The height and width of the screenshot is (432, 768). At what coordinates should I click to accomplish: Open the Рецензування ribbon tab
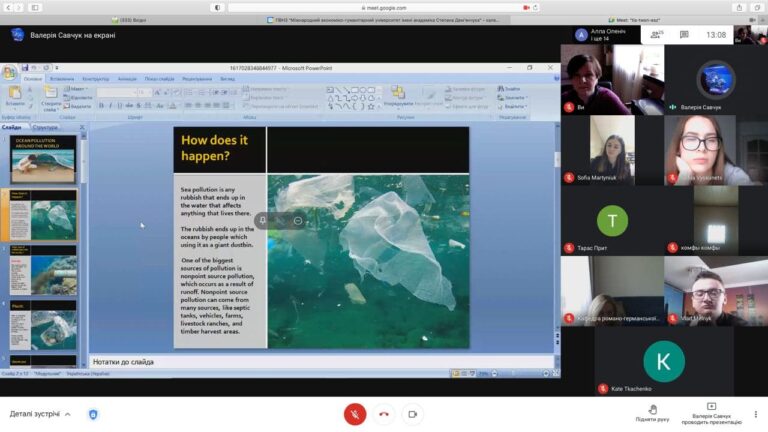197,79
